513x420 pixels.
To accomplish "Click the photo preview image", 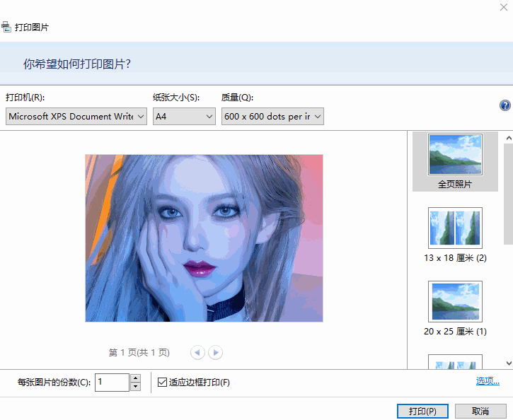I will click(204, 238).
